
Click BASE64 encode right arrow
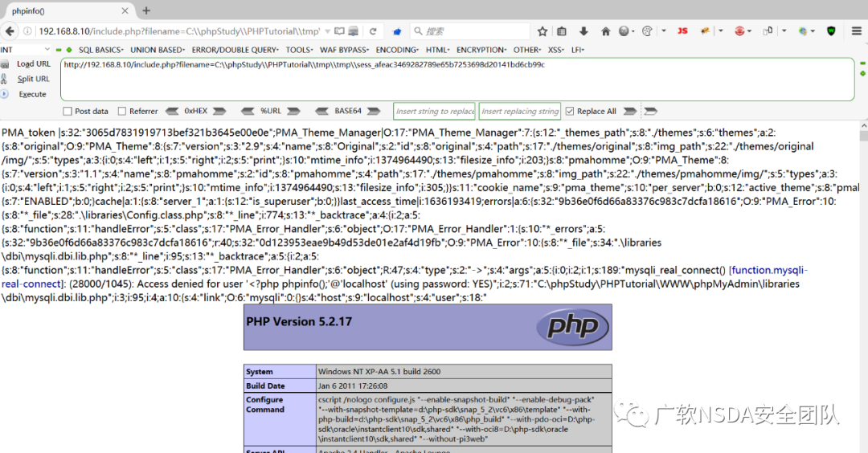click(374, 111)
